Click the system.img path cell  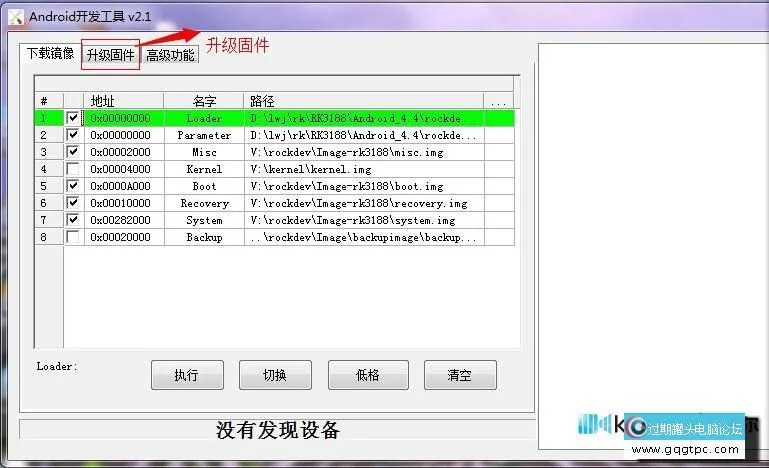tap(364, 220)
